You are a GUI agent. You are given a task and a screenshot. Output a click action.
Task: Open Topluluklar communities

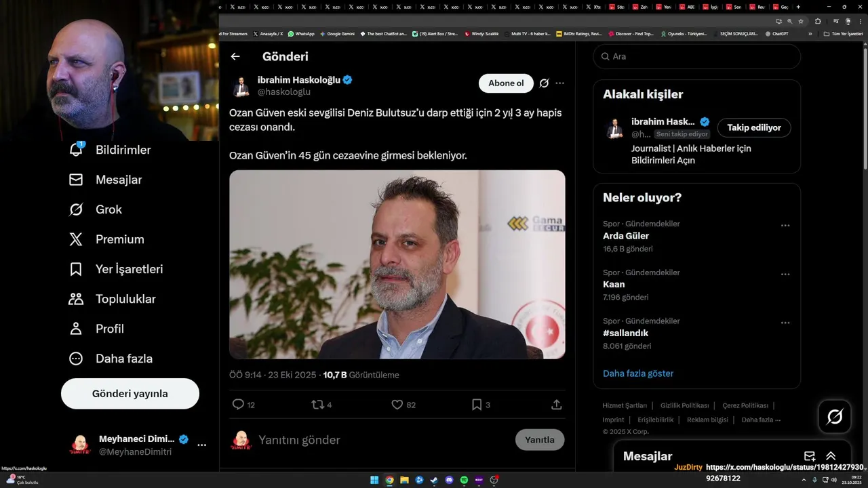[x=113, y=299]
